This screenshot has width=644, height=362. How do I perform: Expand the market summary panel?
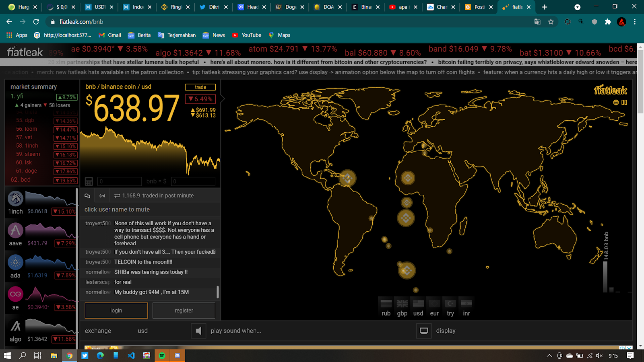coord(33,86)
